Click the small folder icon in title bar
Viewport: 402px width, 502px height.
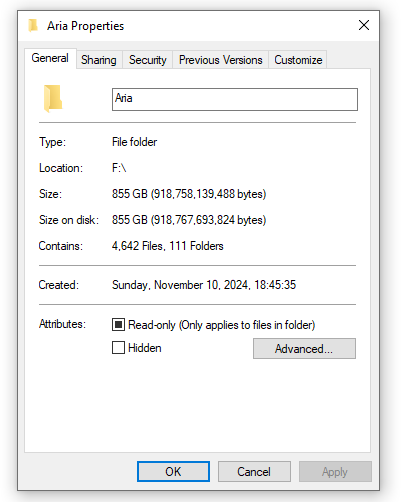(33, 25)
